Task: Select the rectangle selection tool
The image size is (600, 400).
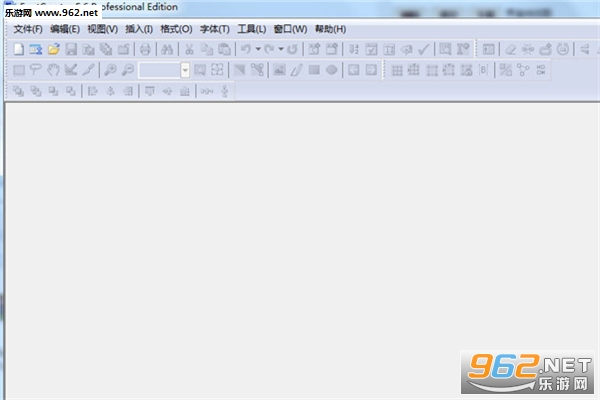Action: pyautogui.click(x=19, y=70)
